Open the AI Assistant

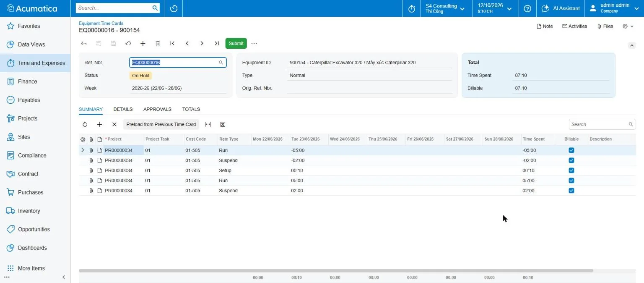click(561, 8)
